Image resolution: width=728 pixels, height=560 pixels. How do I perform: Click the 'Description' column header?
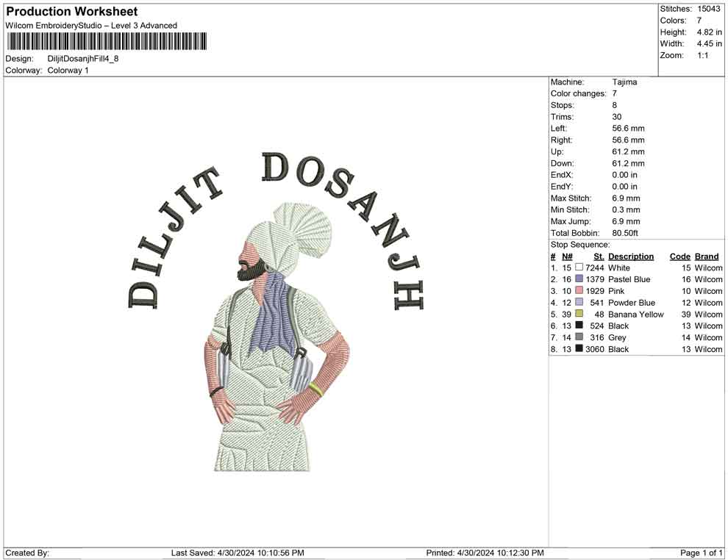coord(631,256)
